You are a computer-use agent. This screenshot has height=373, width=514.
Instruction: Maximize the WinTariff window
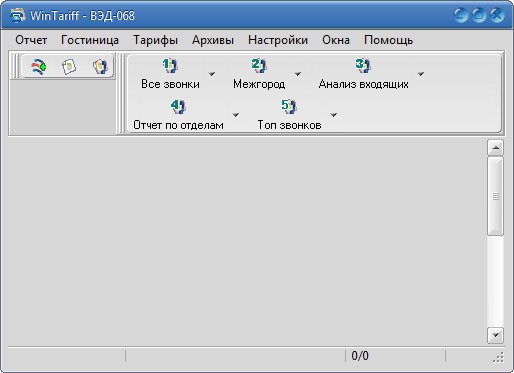pos(479,15)
